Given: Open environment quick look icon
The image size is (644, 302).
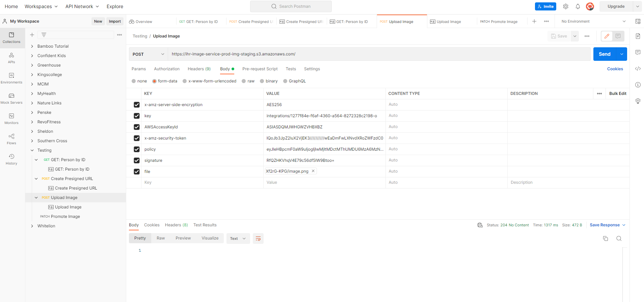Looking at the screenshot, I should (x=638, y=21).
